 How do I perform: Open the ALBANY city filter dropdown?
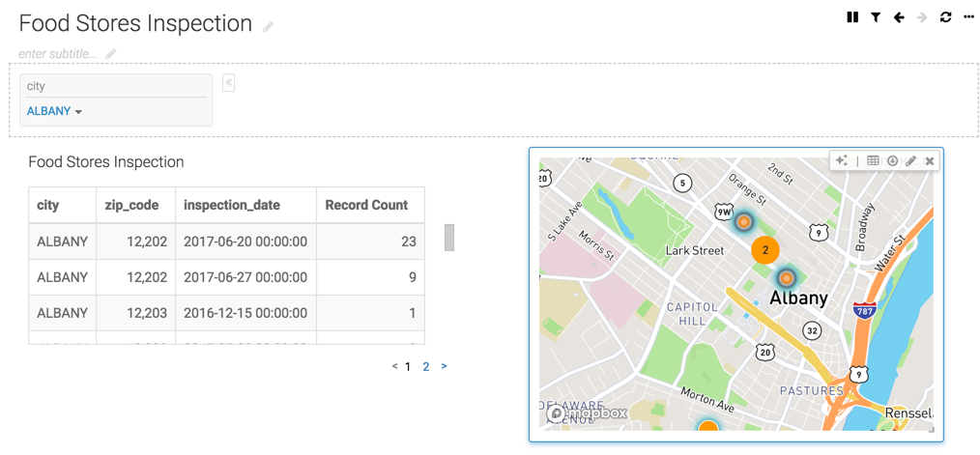coord(54,111)
